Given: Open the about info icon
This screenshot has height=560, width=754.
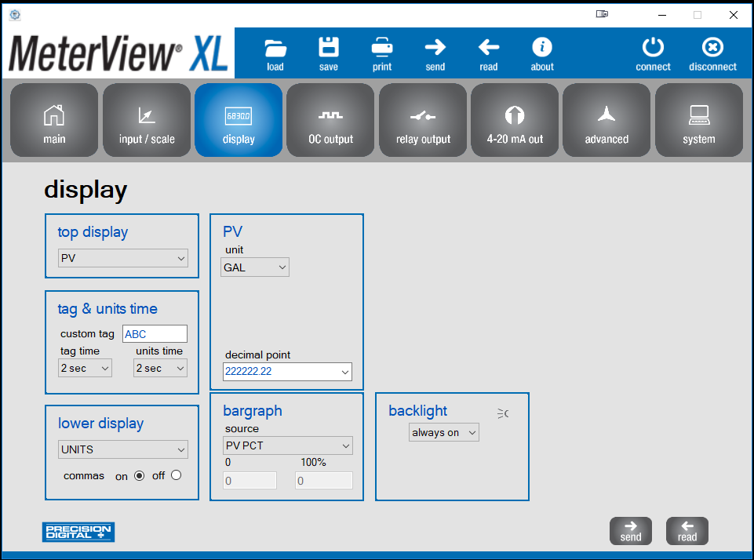Looking at the screenshot, I should pyautogui.click(x=542, y=47).
